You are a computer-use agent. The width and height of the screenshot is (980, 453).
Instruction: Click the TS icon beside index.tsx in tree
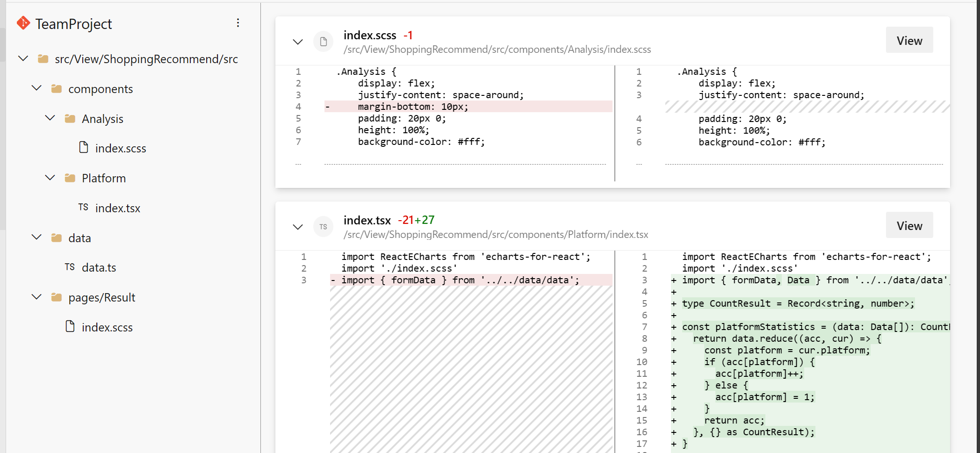tap(83, 208)
